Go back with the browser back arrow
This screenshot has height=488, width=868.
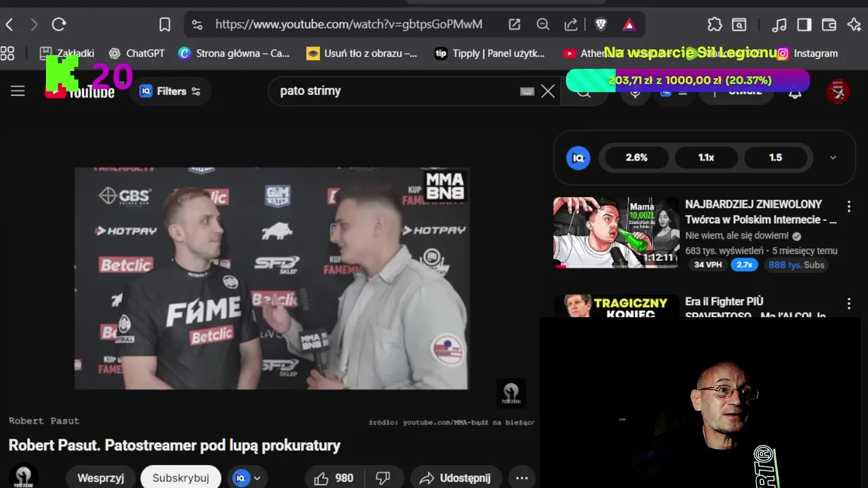coord(9,25)
